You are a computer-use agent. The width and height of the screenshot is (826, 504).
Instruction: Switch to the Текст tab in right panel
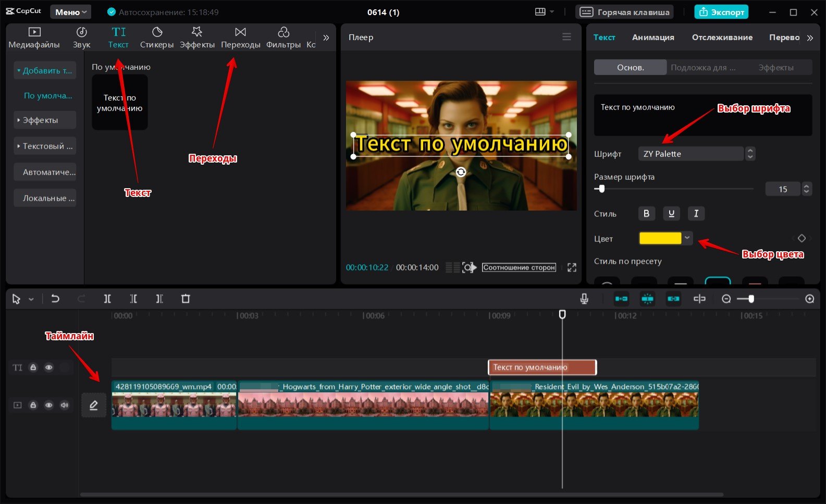[x=605, y=37]
